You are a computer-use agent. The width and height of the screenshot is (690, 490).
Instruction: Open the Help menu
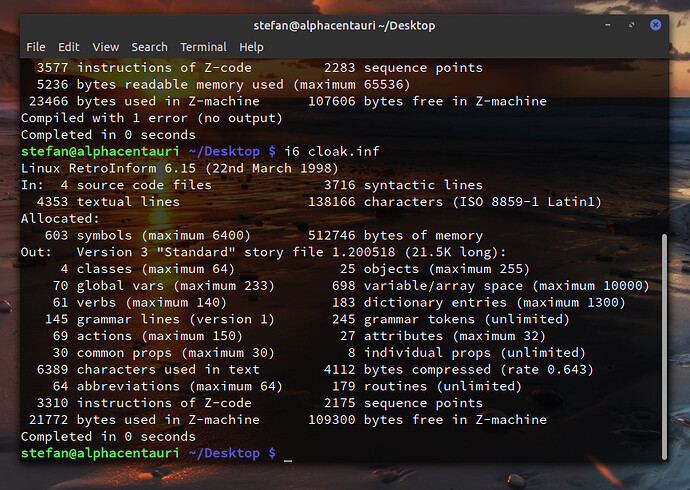[252, 47]
